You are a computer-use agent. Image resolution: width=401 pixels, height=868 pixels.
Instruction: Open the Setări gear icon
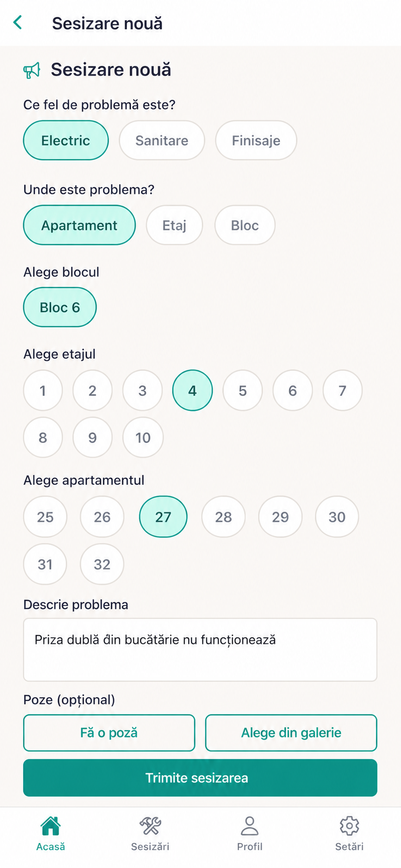pyautogui.click(x=349, y=825)
